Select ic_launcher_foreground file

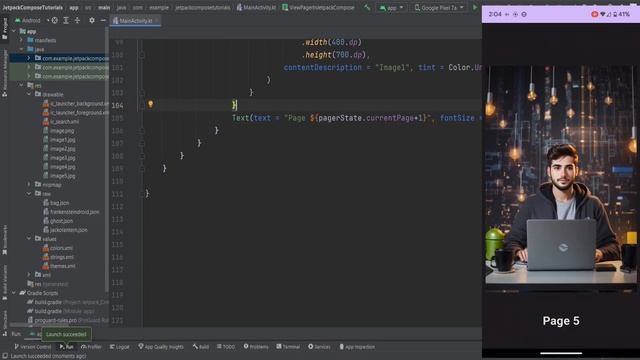coord(76,113)
